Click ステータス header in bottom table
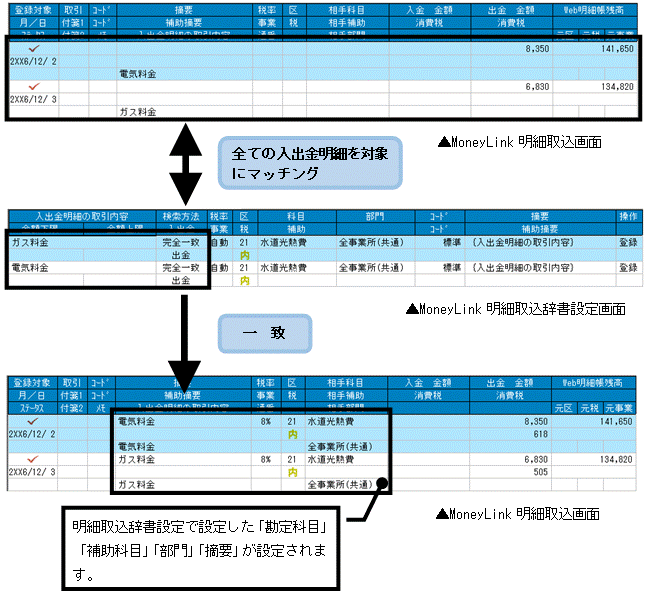 [32, 408]
